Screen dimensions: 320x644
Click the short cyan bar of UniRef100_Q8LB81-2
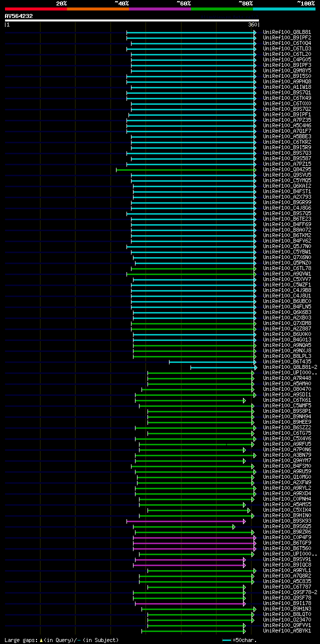223,367
